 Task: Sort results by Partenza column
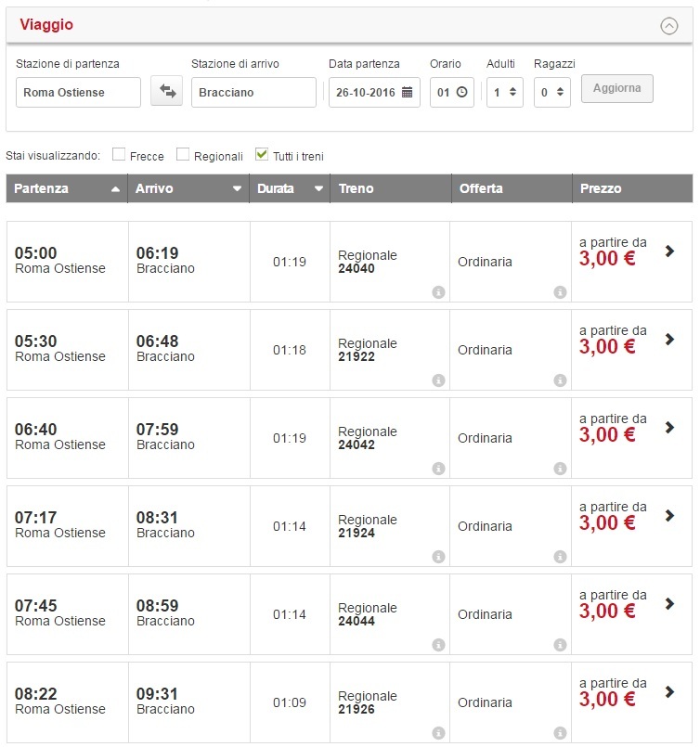67,188
